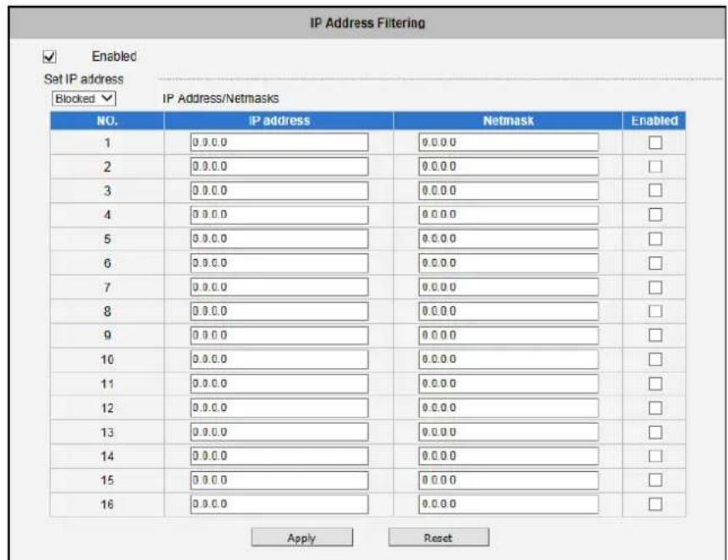Tick the Enabled checkbox for row 2
The height and width of the screenshot is (560, 728).
pyautogui.click(x=655, y=167)
